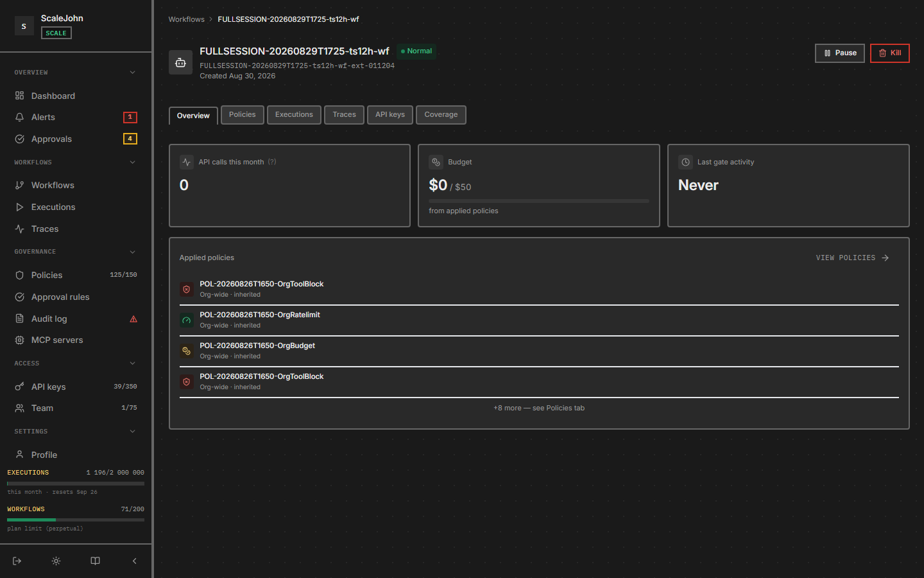Collapse the Governance sidebar section
The width and height of the screenshot is (924, 578).
click(133, 252)
